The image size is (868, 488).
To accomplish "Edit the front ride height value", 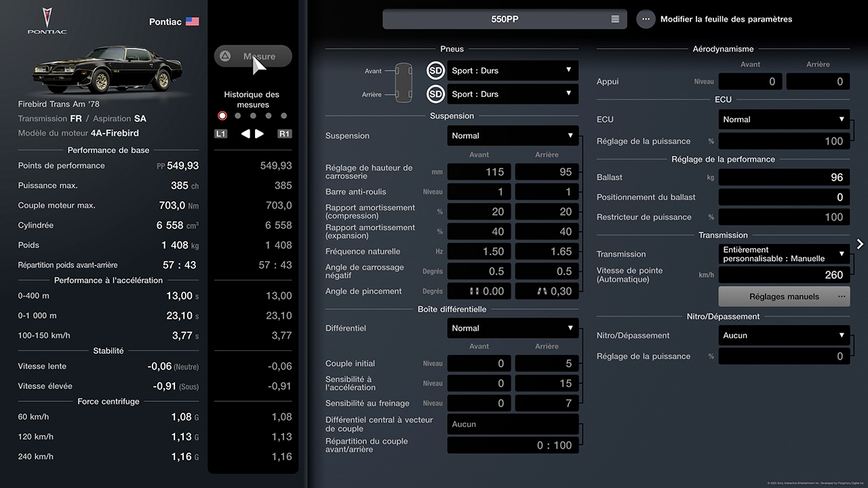I will 479,172.
